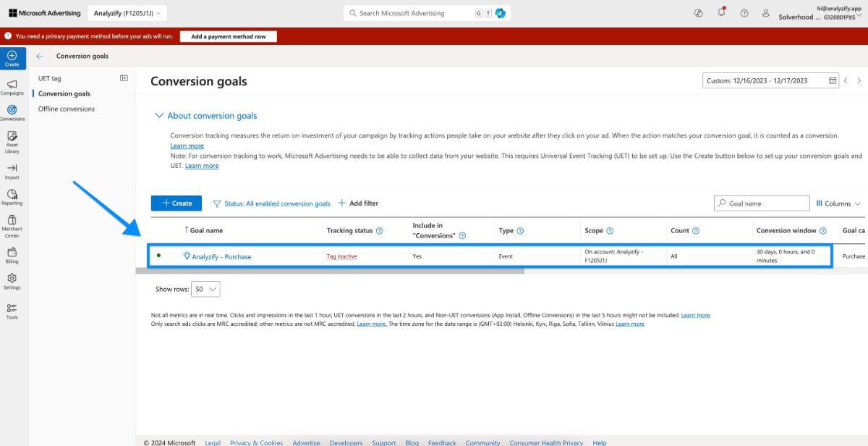Click the blue Create button above the table
Screen dimensions: 868x446
click(x=176, y=203)
